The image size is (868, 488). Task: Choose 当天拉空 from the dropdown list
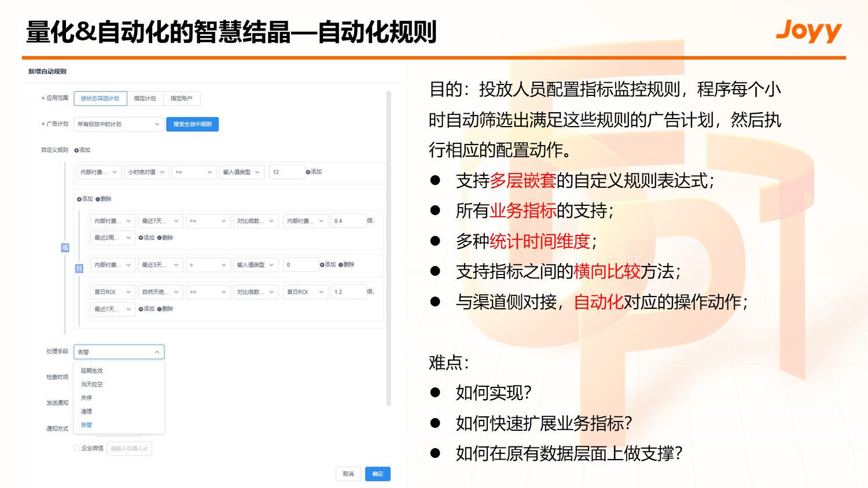(119, 385)
